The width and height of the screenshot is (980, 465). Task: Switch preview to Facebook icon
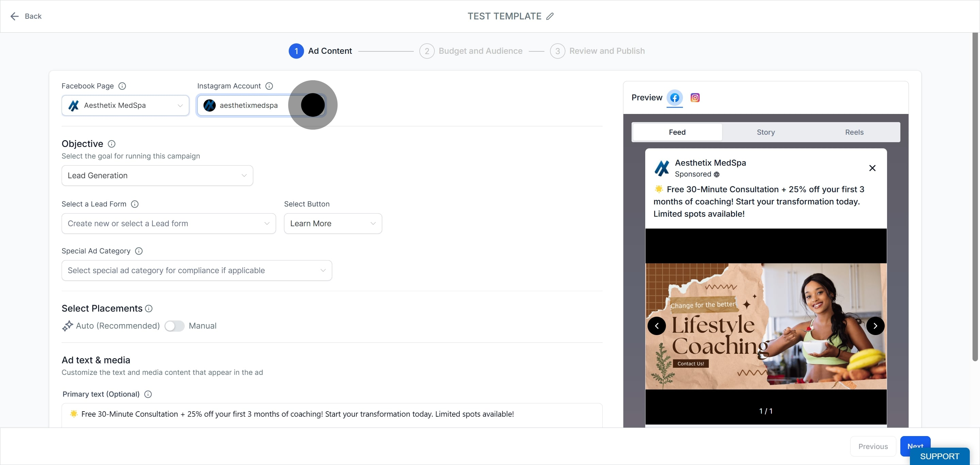[x=674, y=98]
